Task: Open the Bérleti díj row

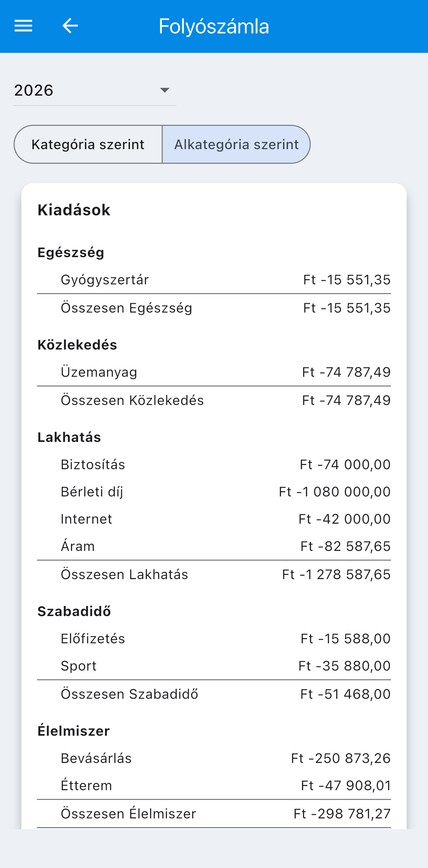Action: click(214, 492)
